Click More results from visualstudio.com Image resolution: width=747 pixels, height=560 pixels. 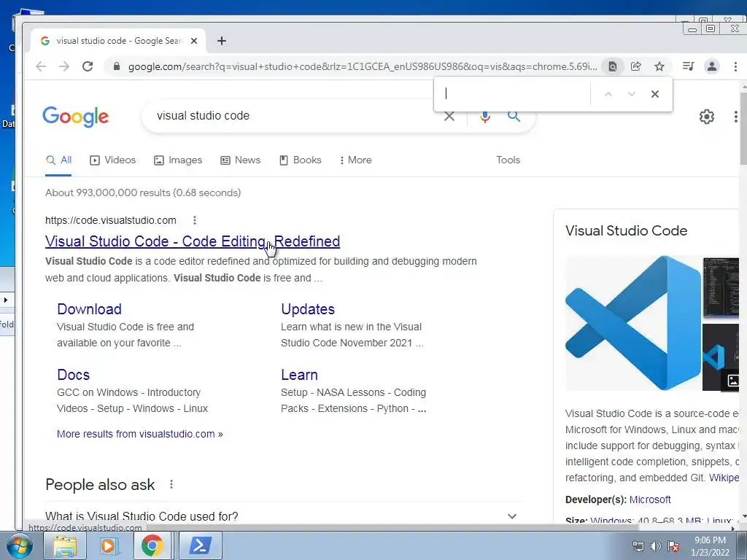139,434
